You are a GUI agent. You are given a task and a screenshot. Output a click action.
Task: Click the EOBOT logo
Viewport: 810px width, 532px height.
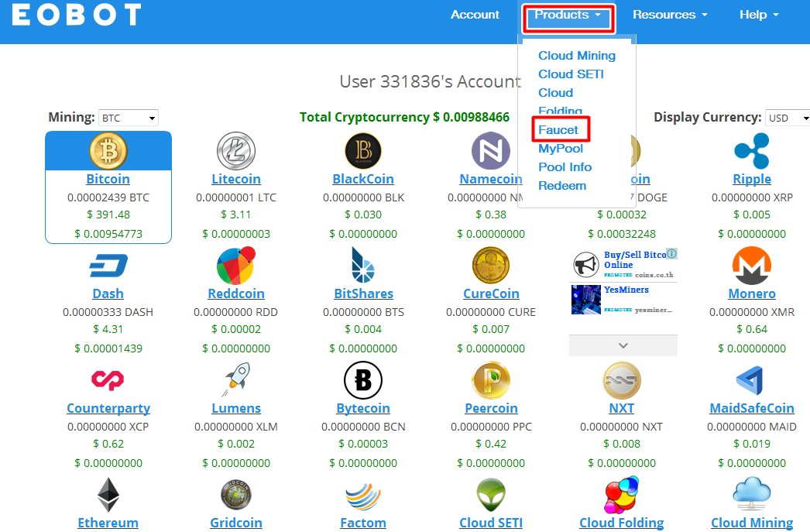[x=77, y=15]
